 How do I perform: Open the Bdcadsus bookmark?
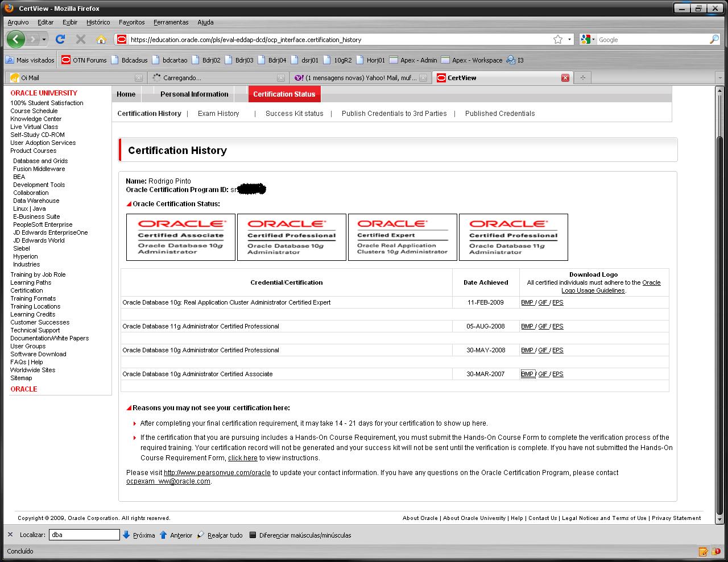129,60
